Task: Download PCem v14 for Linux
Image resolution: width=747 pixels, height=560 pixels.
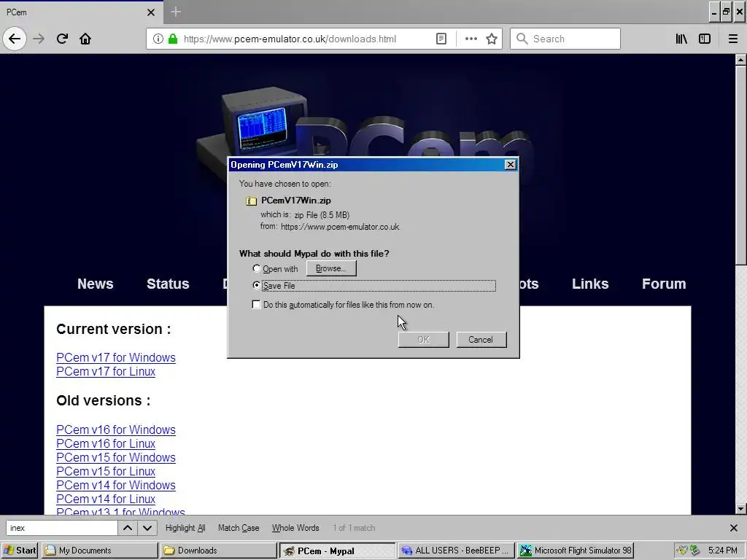Action: coord(106,499)
